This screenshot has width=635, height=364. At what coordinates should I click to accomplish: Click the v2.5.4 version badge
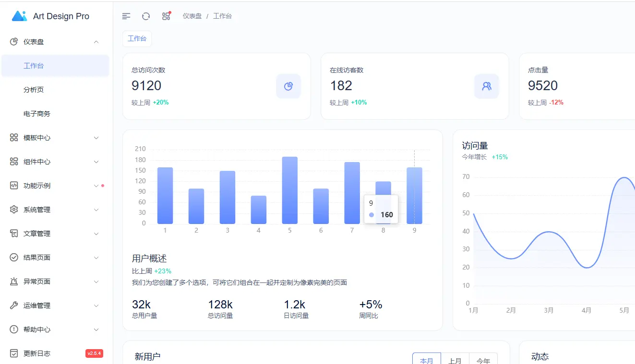click(95, 353)
